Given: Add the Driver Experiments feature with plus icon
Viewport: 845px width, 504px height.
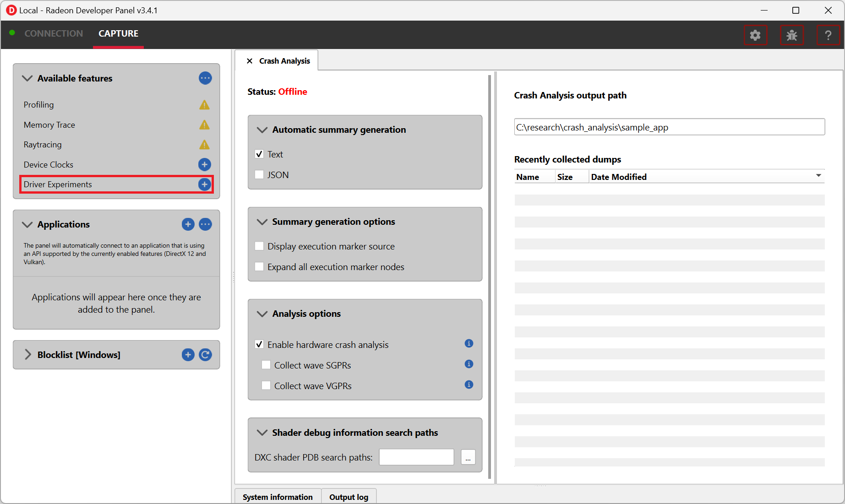Looking at the screenshot, I should pos(204,184).
